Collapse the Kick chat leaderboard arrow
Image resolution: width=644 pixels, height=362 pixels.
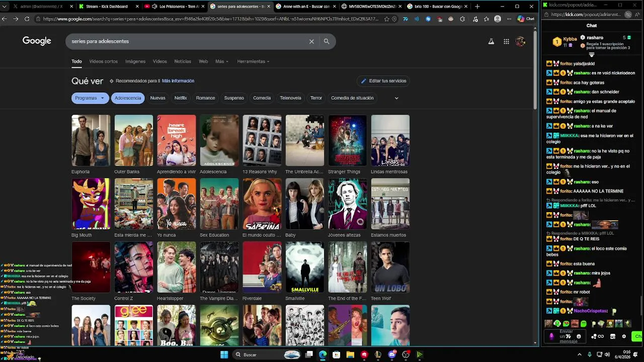592,55
